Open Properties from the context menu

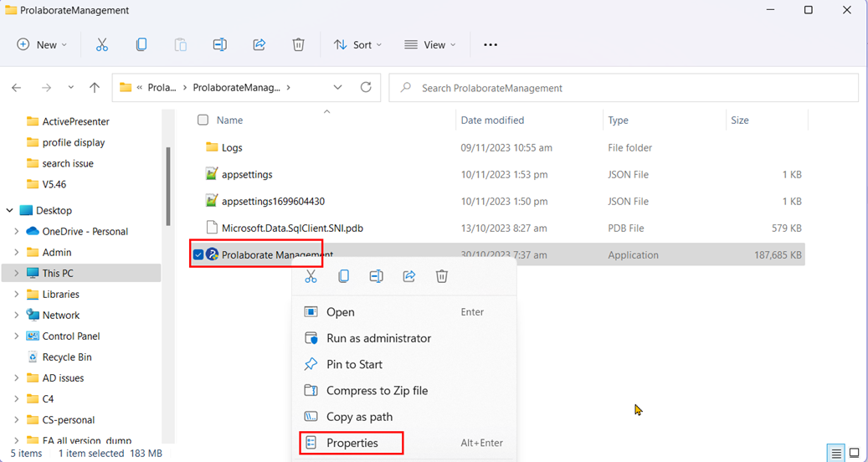coord(403,443)
